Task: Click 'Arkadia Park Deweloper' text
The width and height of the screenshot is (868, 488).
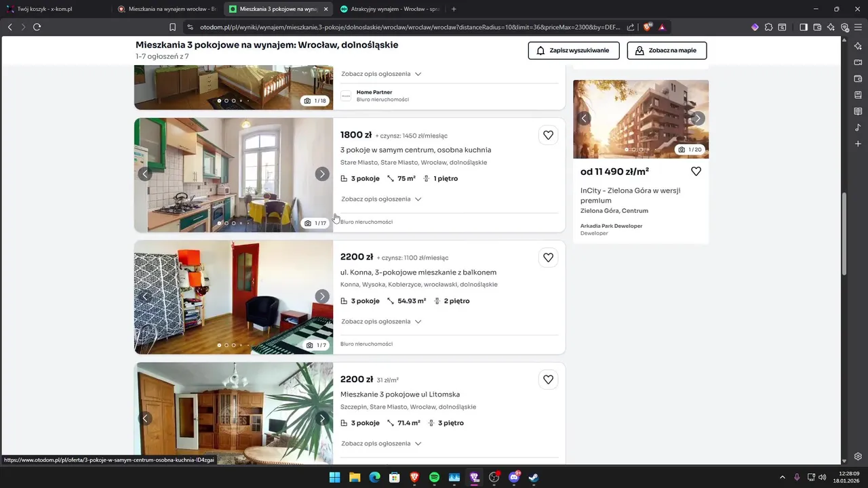Action: [x=611, y=226]
